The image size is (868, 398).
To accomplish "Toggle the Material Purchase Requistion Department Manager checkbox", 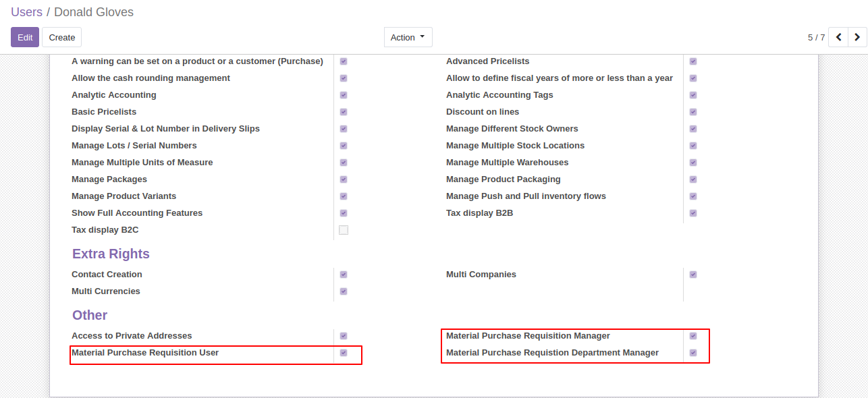I will point(693,353).
